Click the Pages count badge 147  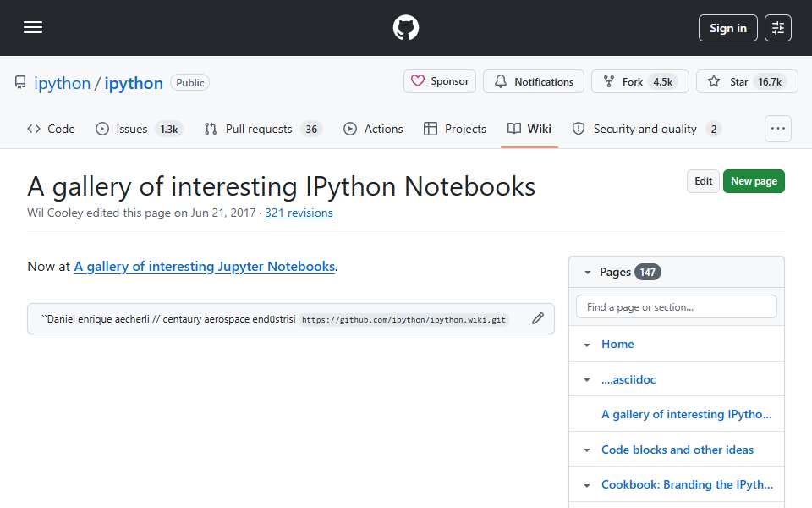pos(647,272)
